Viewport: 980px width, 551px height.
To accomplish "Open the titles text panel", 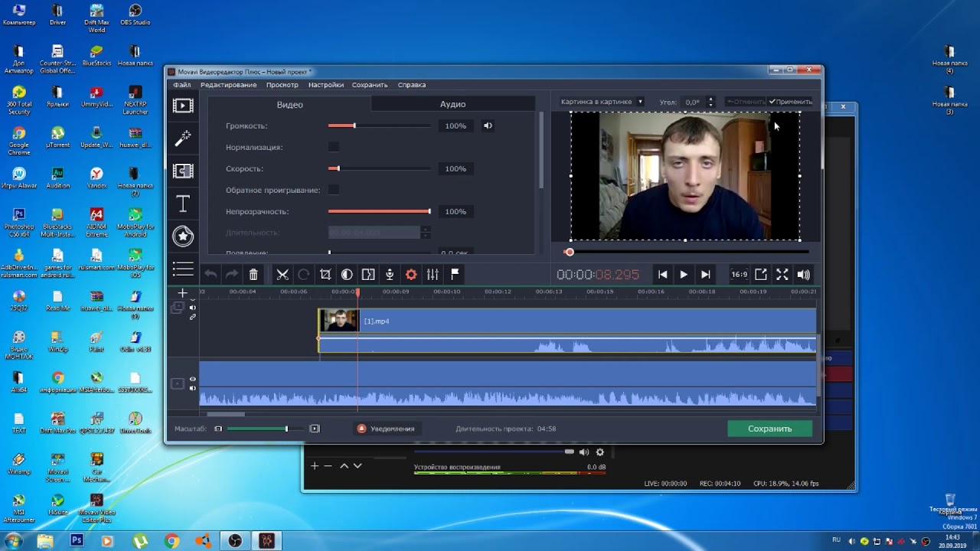I will [x=183, y=204].
